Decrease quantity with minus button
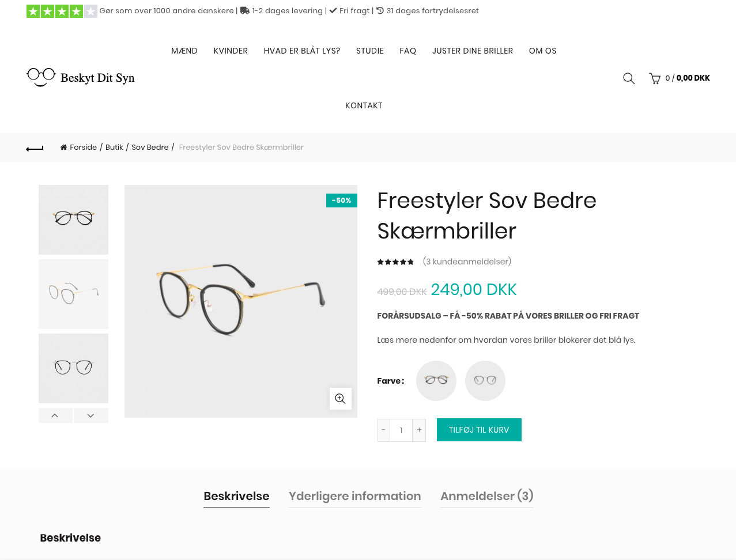 [x=383, y=430]
